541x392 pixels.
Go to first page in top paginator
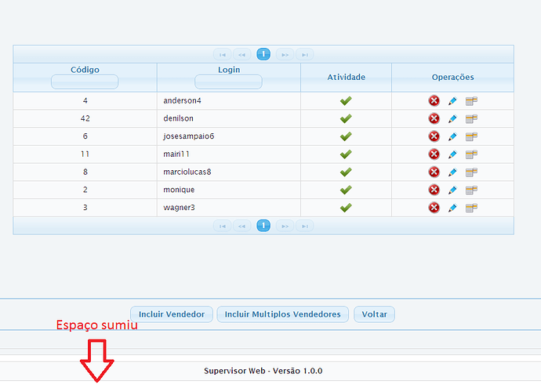(222, 55)
